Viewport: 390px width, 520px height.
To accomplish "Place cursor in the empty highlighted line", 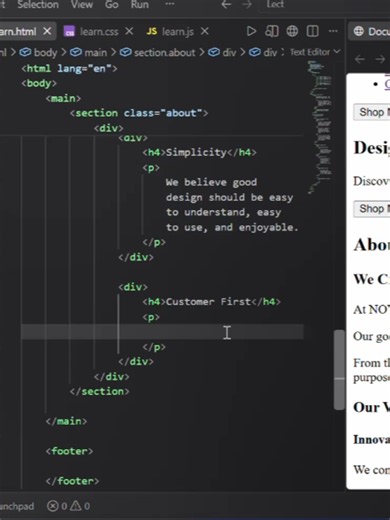I will point(162,332).
